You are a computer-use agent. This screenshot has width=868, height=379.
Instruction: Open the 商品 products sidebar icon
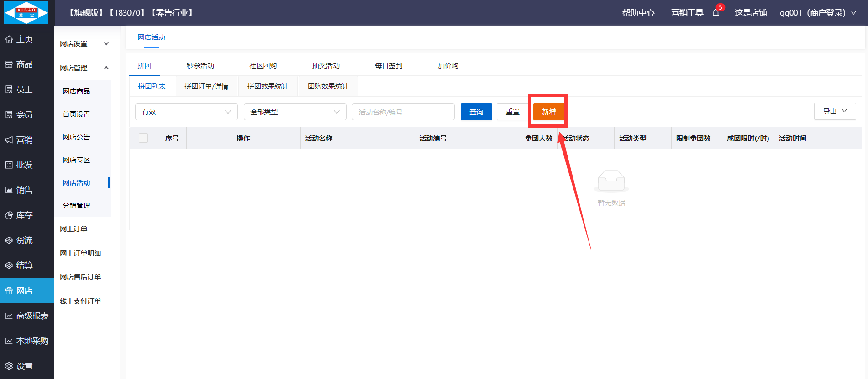point(9,64)
